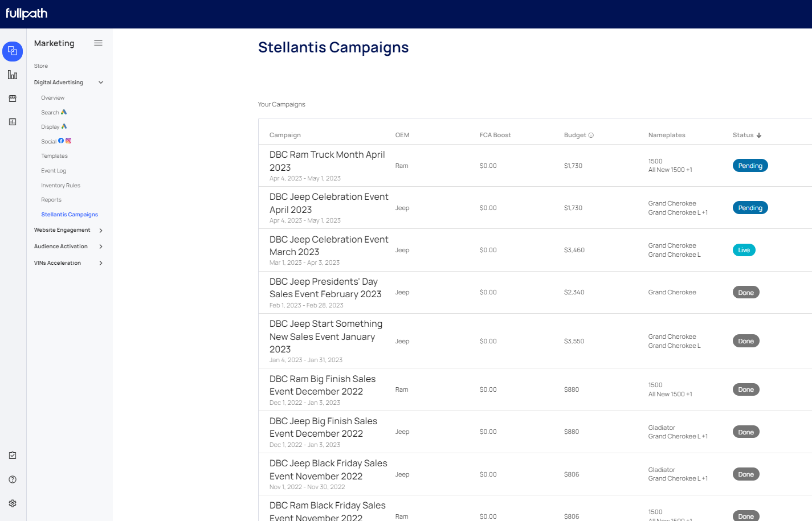Click the Facebook icon next to Social

(61, 141)
